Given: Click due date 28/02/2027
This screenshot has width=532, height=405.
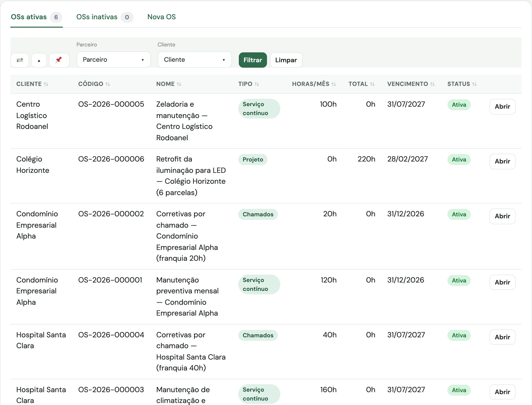Looking at the screenshot, I should (407, 159).
